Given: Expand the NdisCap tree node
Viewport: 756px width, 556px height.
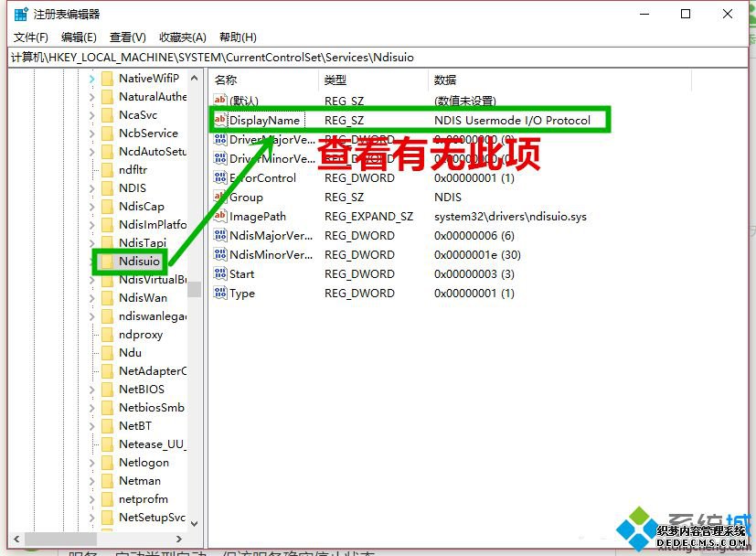Looking at the screenshot, I should 91,207.
